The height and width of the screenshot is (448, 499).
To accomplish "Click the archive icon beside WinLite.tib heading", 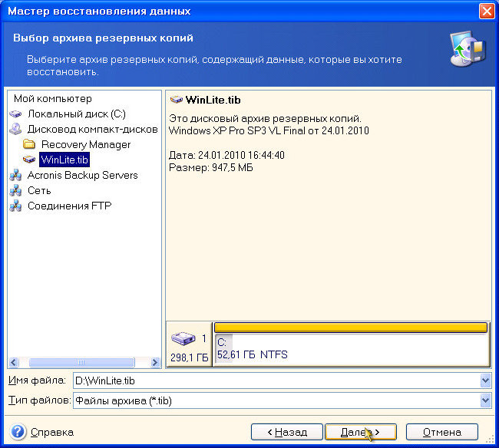I will [176, 100].
